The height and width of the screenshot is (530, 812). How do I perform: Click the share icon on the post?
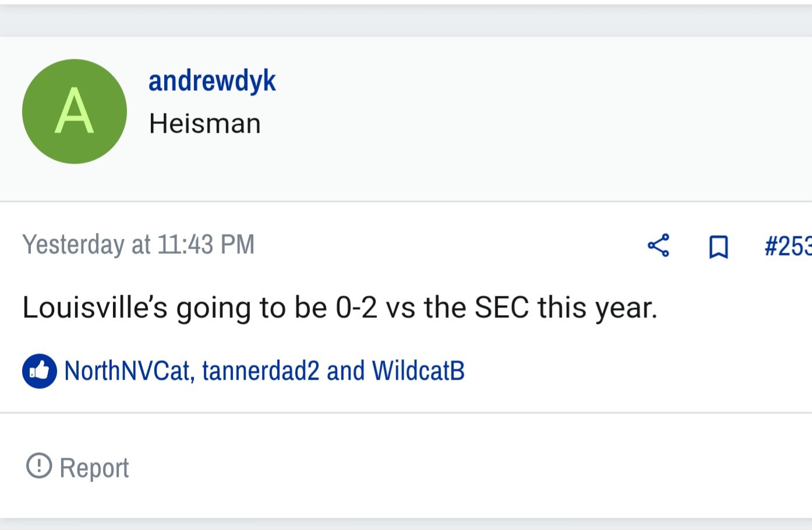(659, 246)
